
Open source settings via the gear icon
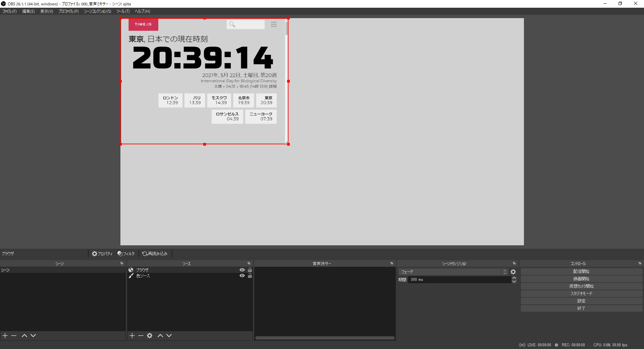point(150,336)
